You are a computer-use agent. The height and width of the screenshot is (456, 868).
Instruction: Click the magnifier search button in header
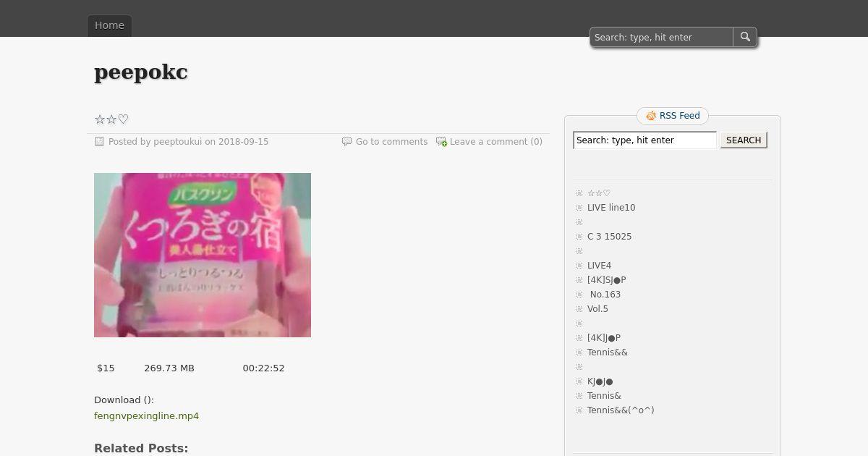coord(745,37)
